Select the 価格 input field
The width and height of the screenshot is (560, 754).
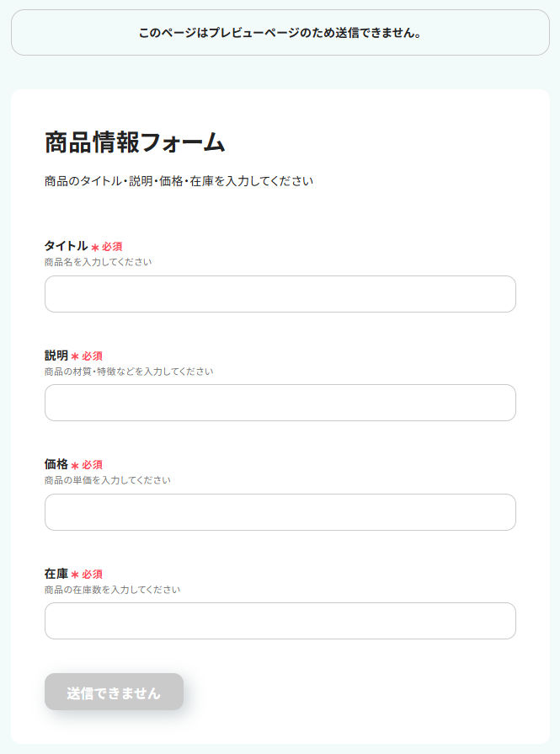tap(280, 512)
